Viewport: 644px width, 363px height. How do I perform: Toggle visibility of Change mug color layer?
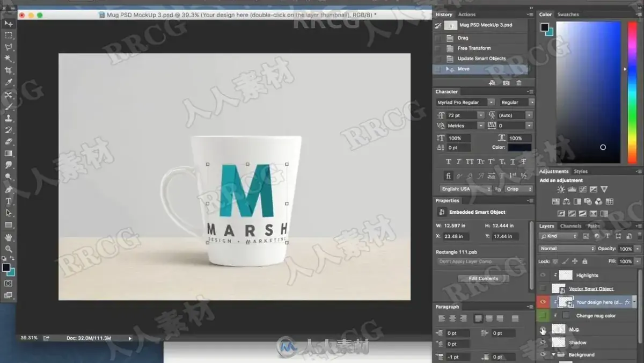coord(543,316)
